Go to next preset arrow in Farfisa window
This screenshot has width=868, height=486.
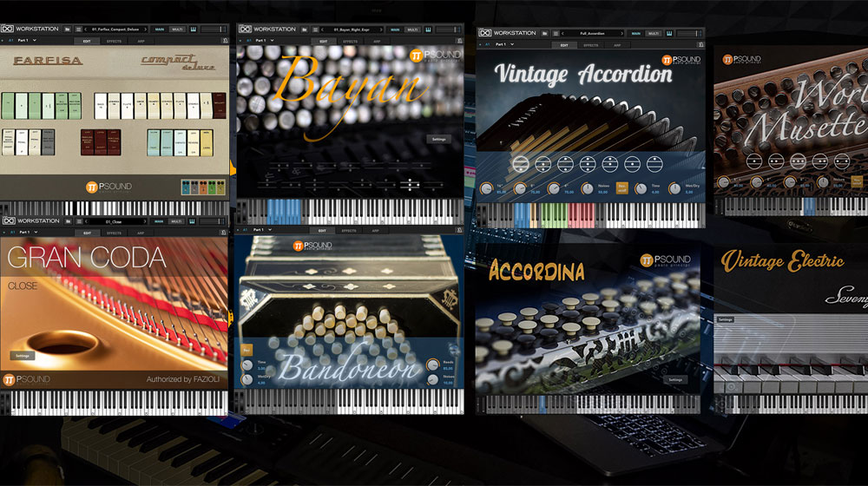(146, 30)
